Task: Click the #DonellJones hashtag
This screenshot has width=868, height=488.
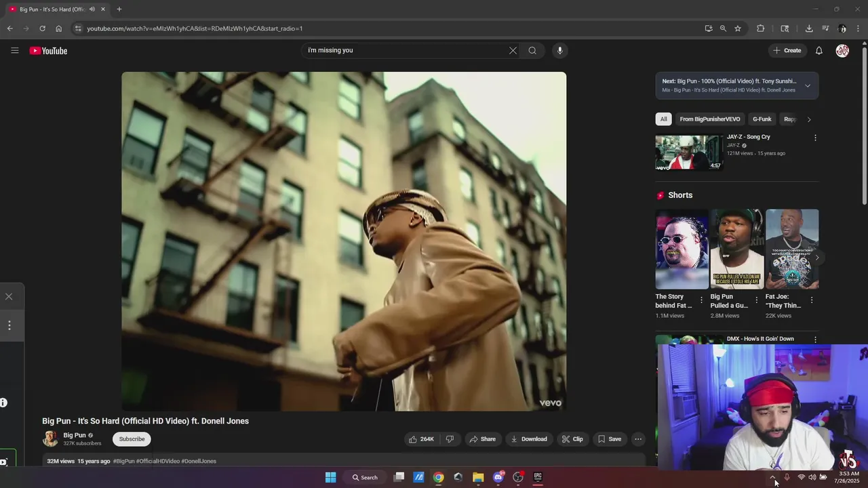Action: [x=199, y=462]
